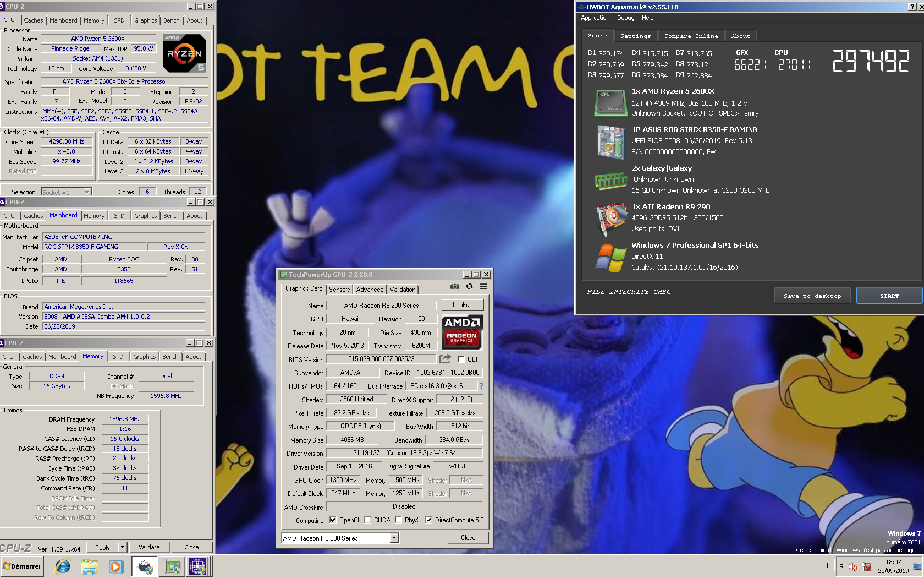Open Help menu in Aquamark
The height and width of the screenshot is (578, 924).
click(x=647, y=18)
